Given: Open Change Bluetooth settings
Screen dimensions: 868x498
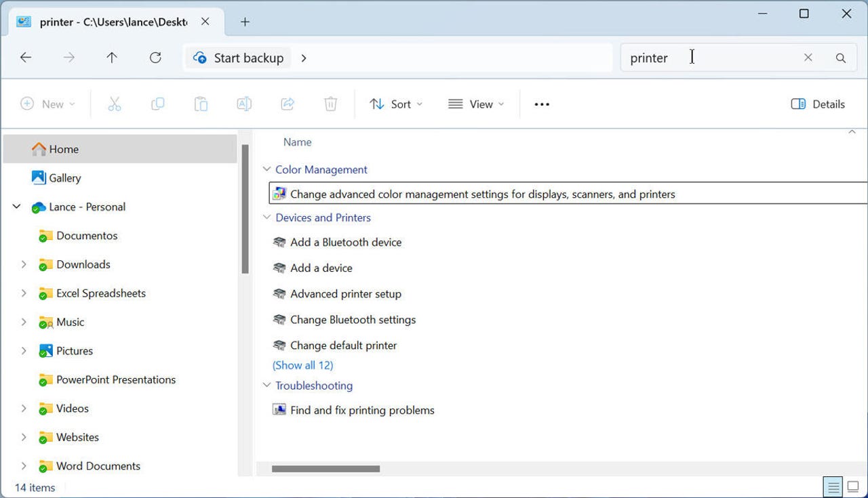Looking at the screenshot, I should tap(353, 319).
